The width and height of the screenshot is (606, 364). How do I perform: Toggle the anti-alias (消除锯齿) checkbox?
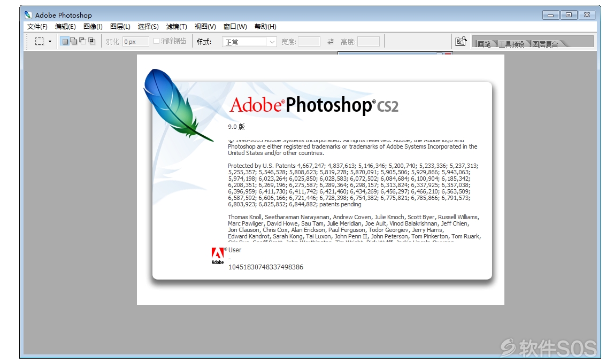(157, 41)
